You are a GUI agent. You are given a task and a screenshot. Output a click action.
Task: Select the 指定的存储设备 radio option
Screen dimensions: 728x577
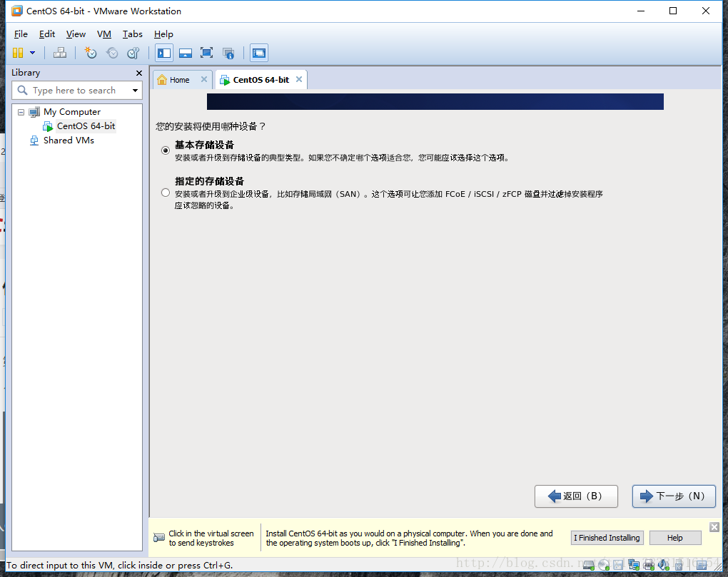click(166, 193)
